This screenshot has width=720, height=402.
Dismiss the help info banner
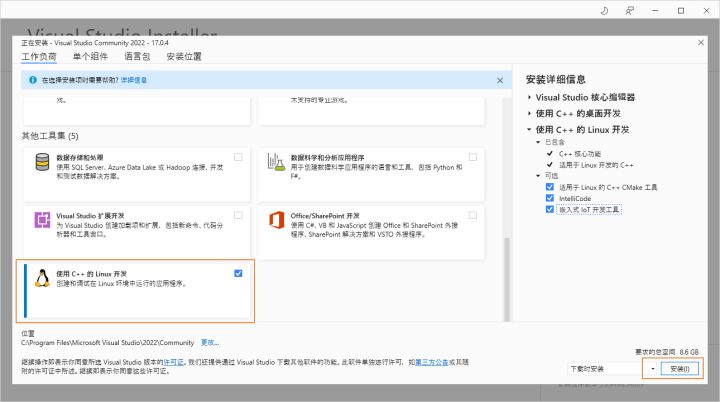[500, 80]
